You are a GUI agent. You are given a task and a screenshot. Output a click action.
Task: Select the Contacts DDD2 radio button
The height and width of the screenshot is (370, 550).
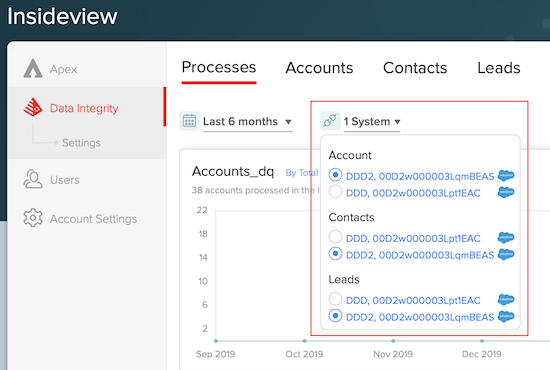click(x=335, y=253)
